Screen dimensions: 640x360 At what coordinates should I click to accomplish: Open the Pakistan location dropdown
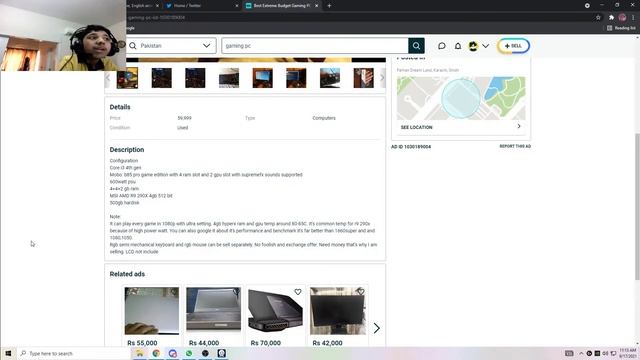[x=171, y=46]
